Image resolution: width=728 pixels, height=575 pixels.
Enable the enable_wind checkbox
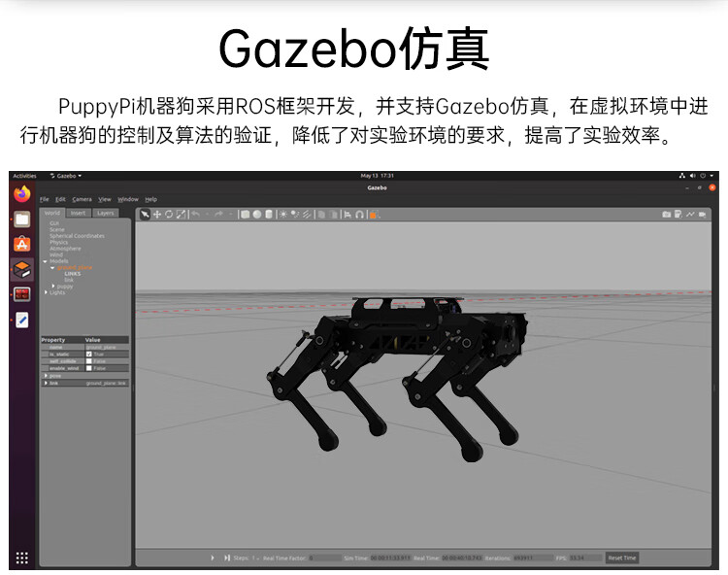tap(89, 368)
